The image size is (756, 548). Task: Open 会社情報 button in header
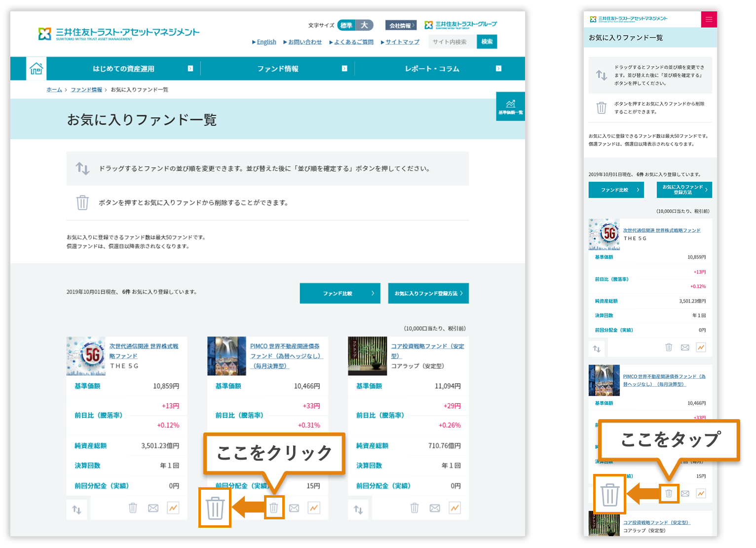click(401, 25)
